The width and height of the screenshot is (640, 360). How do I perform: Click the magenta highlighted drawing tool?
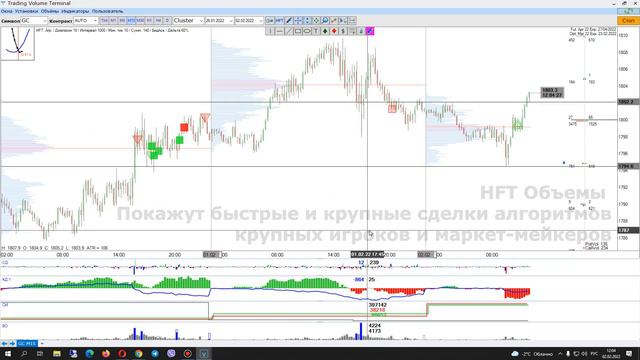coord(370,31)
